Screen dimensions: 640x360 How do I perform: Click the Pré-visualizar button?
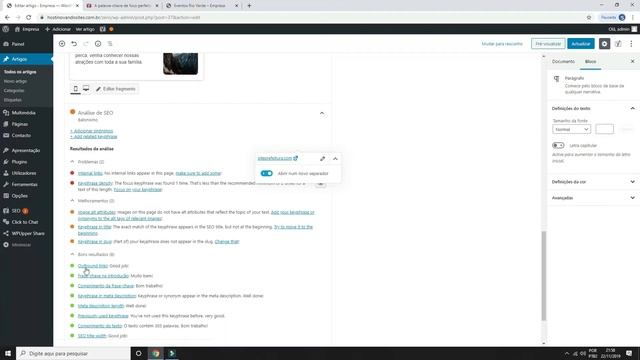click(548, 44)
